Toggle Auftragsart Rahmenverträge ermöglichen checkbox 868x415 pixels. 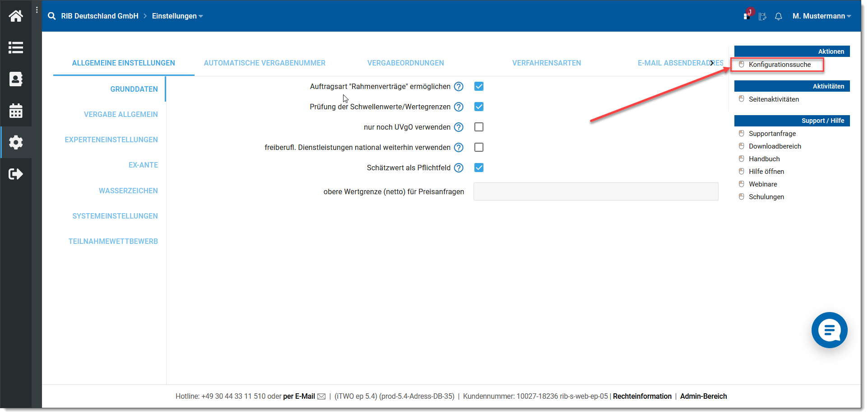479,86
